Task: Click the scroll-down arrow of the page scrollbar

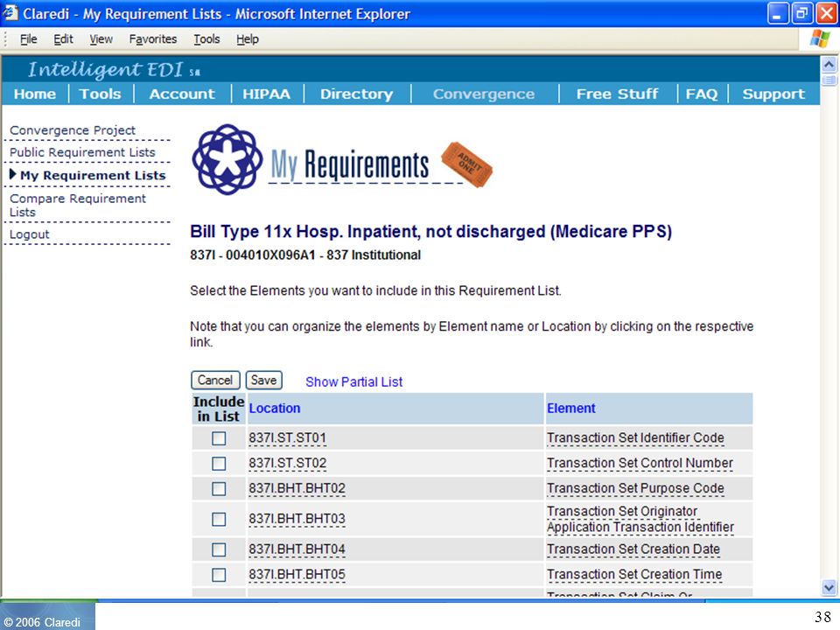Action: (829, 587)
